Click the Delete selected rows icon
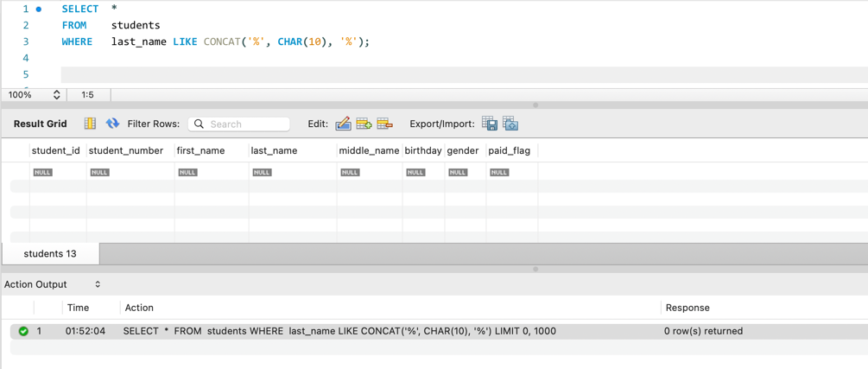Image resolution: width=868 pixels, height=369 pixels. (x=385, y=124)
